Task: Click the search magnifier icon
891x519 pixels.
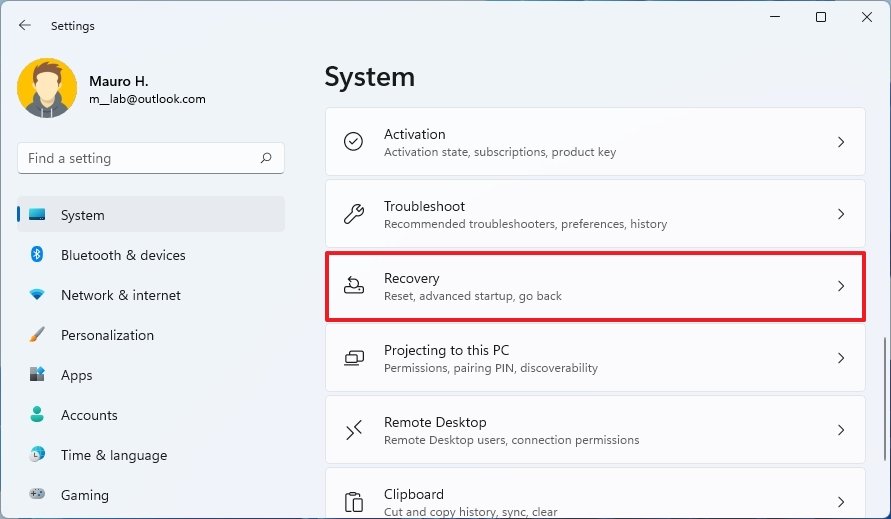Action: click(266, 158)
